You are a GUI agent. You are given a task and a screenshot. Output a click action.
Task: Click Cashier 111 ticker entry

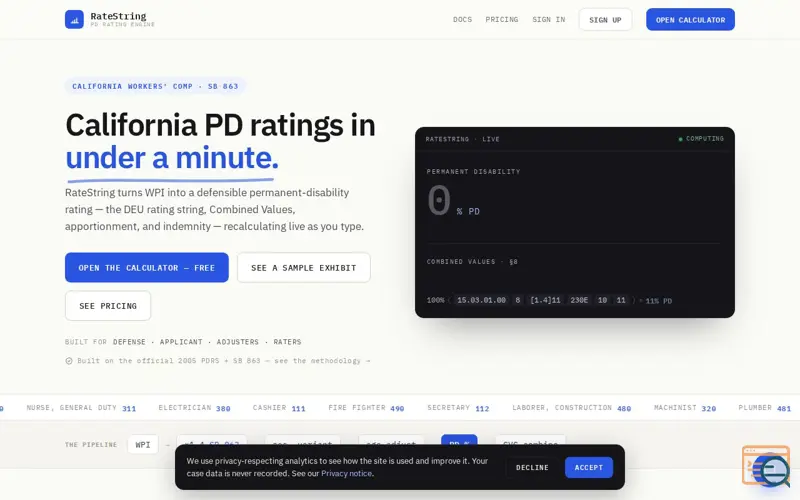[x=279, y=408]
